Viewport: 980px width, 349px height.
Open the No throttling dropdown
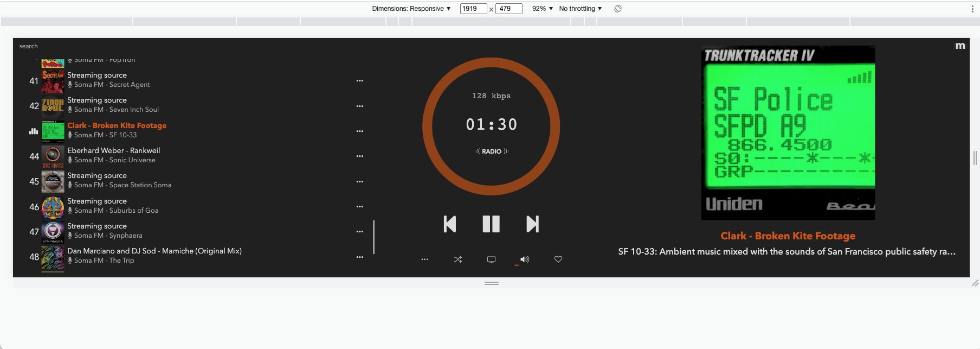(581, 9)
